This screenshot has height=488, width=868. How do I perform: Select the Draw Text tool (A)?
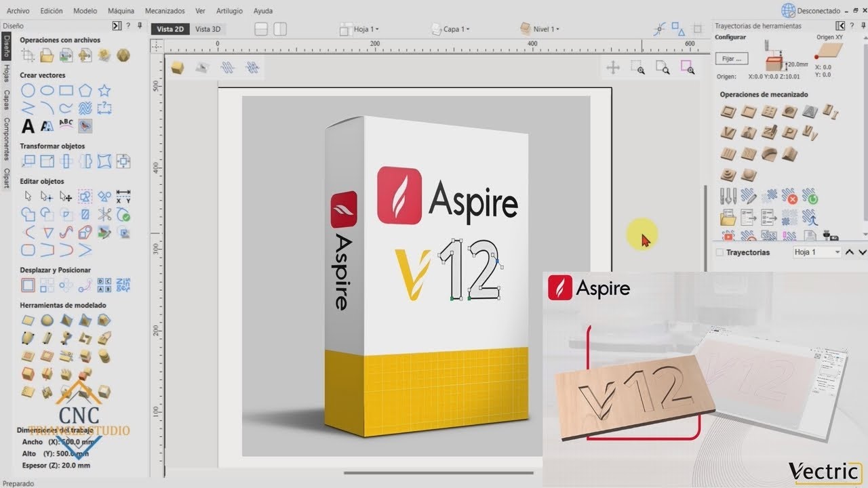coord(28,126)
